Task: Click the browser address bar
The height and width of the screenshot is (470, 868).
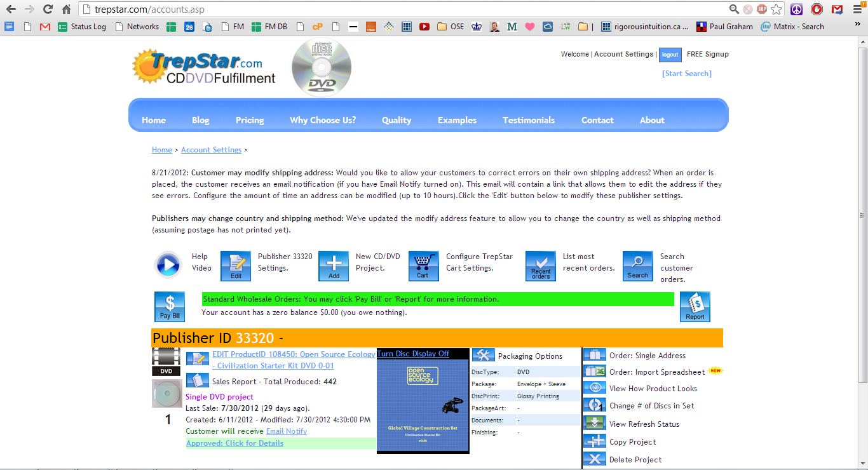Action: coord(407,10)
